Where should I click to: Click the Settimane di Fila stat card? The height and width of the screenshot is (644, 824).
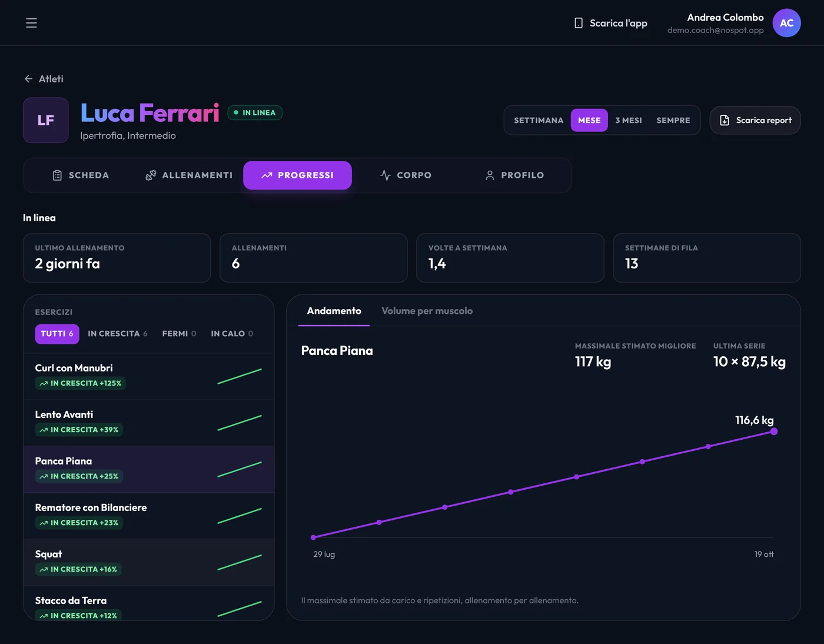click(x=707, y=258)
